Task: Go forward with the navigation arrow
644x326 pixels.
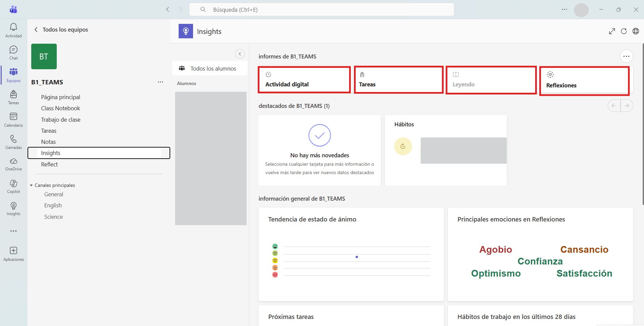Action: pyautogui.click(x=181, y=9)
